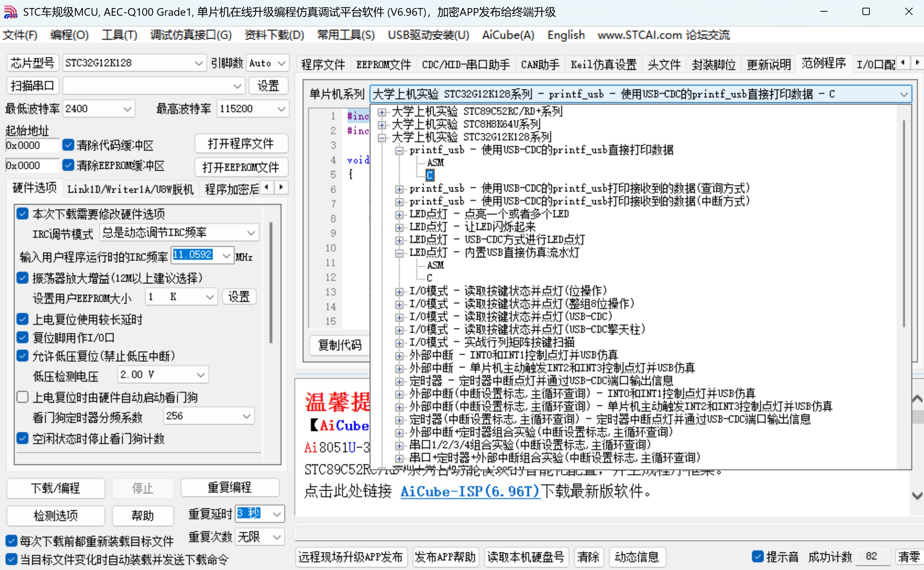Click the 下载/编程 button
Viewport: 924px width, 570px height.
coord(55,488)
